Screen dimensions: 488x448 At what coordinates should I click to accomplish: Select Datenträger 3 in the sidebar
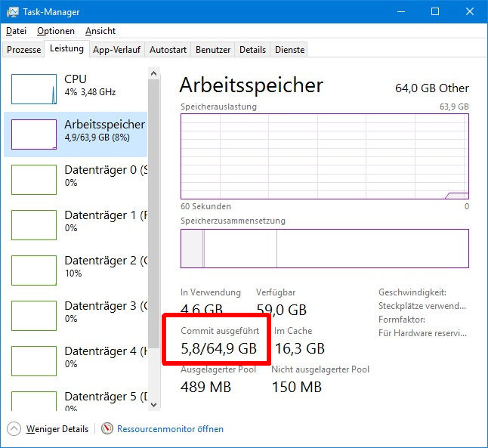pos(76,315)
